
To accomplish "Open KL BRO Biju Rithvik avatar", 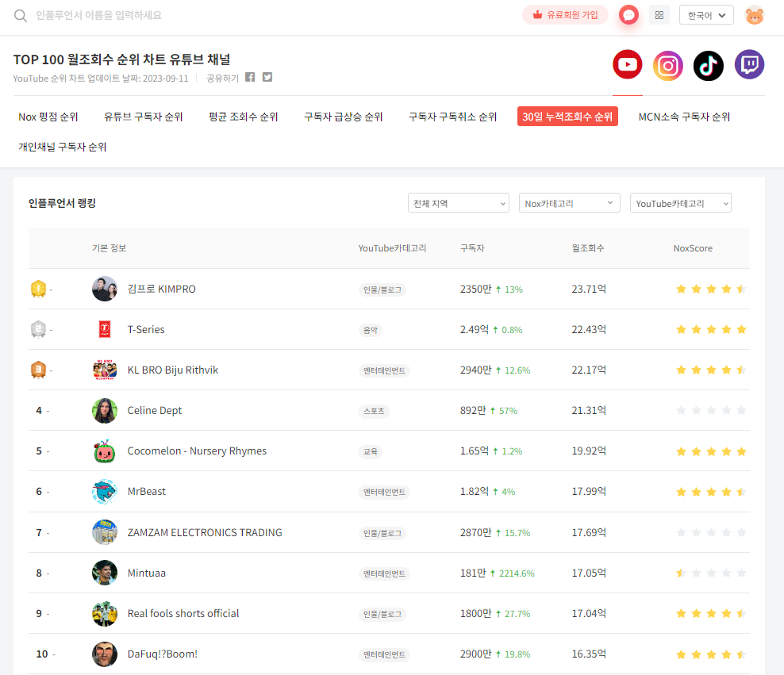I will point(105,370).
